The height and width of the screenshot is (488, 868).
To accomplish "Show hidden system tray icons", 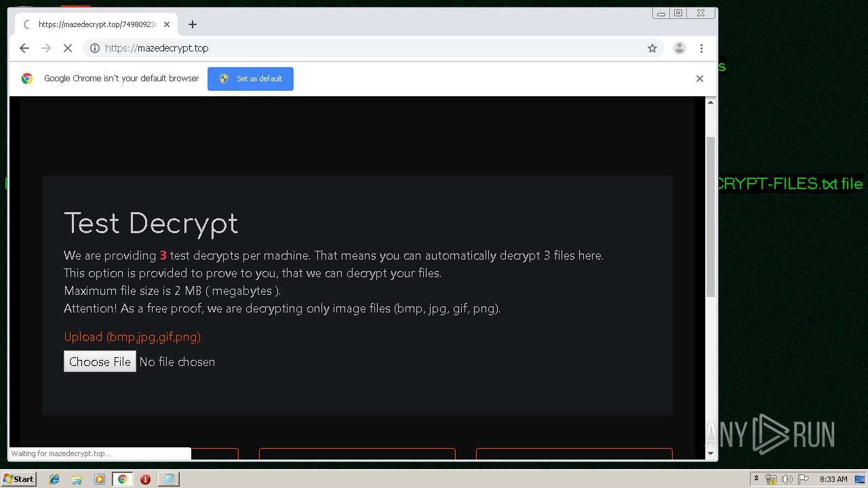I will [x=756, y=479].
